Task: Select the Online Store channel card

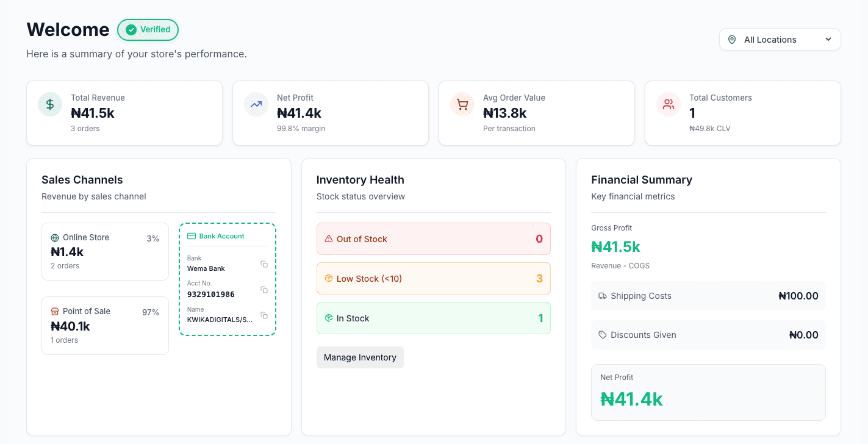Action: pos(105,251)
